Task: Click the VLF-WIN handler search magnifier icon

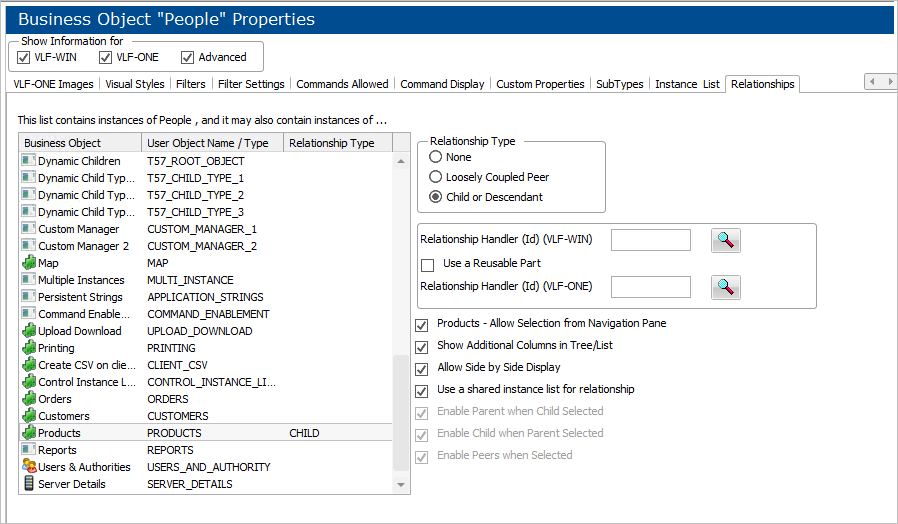Action: pyautogui.click(x=726, y=240)
